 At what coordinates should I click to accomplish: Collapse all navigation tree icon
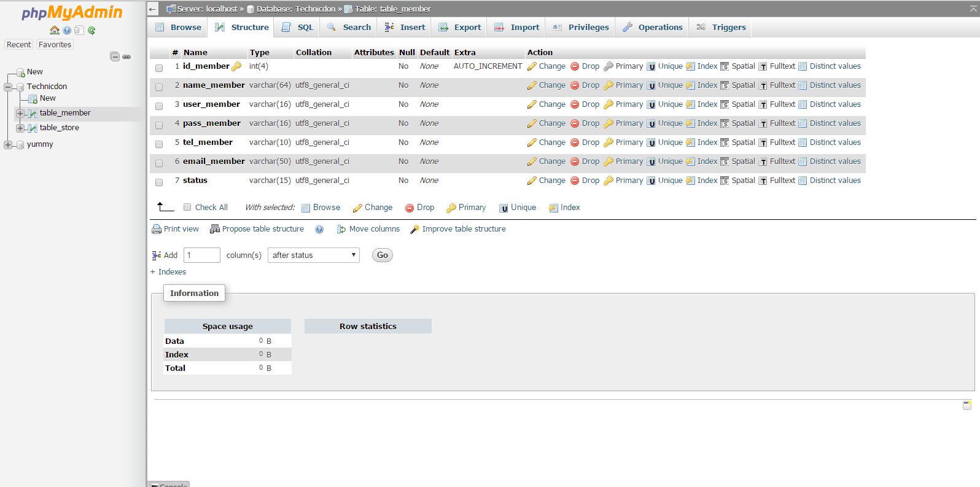115,56
